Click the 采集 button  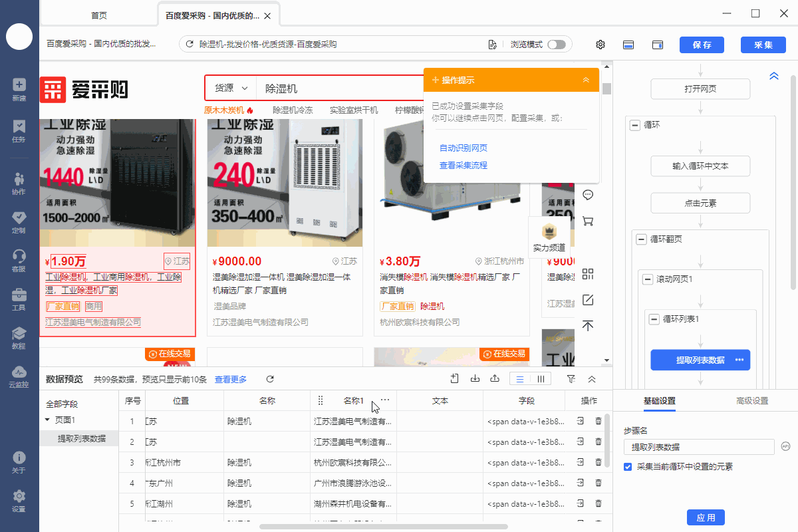763,45
